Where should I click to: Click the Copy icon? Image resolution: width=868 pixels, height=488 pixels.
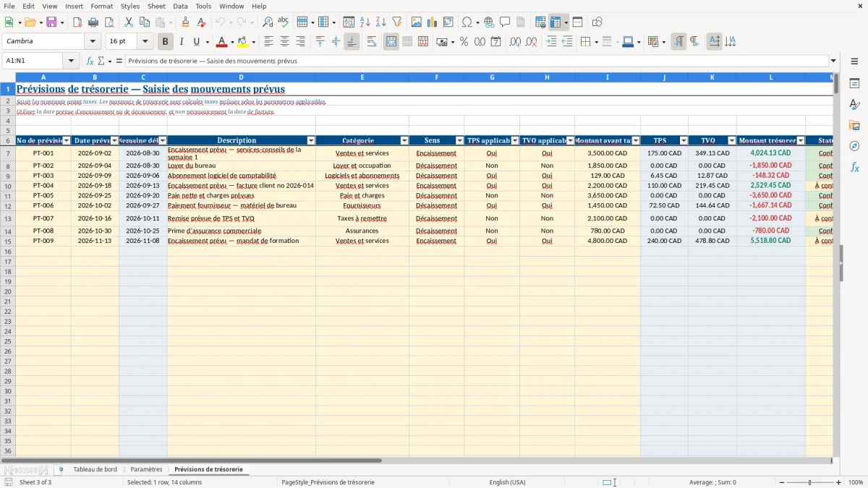(x=145, y=22)
